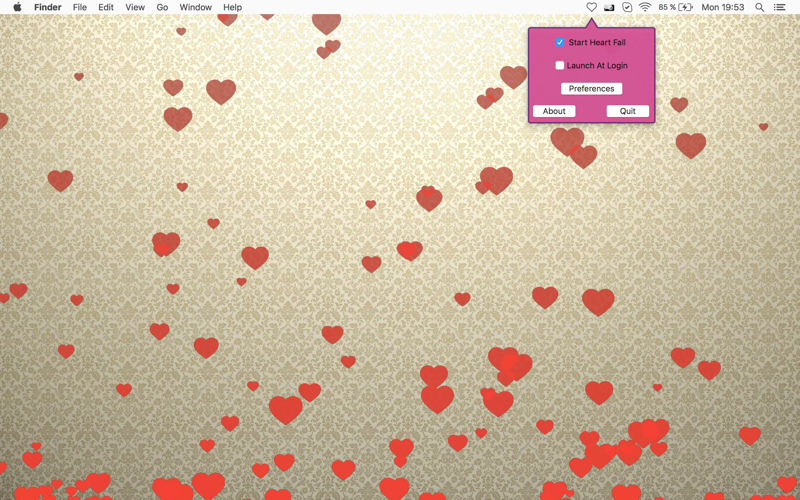The height and width of the screenshot is (500, 800).
Task: Open the Window menu
Action: 195,7
